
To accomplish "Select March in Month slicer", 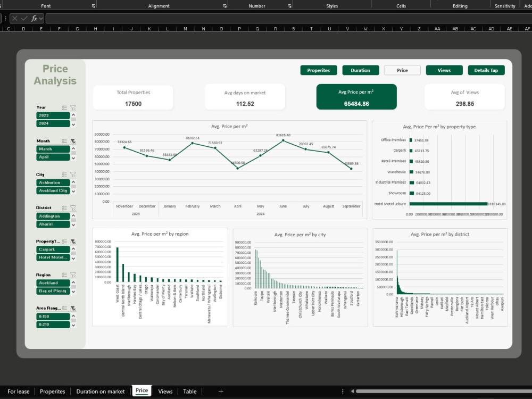I will point(53,149).
